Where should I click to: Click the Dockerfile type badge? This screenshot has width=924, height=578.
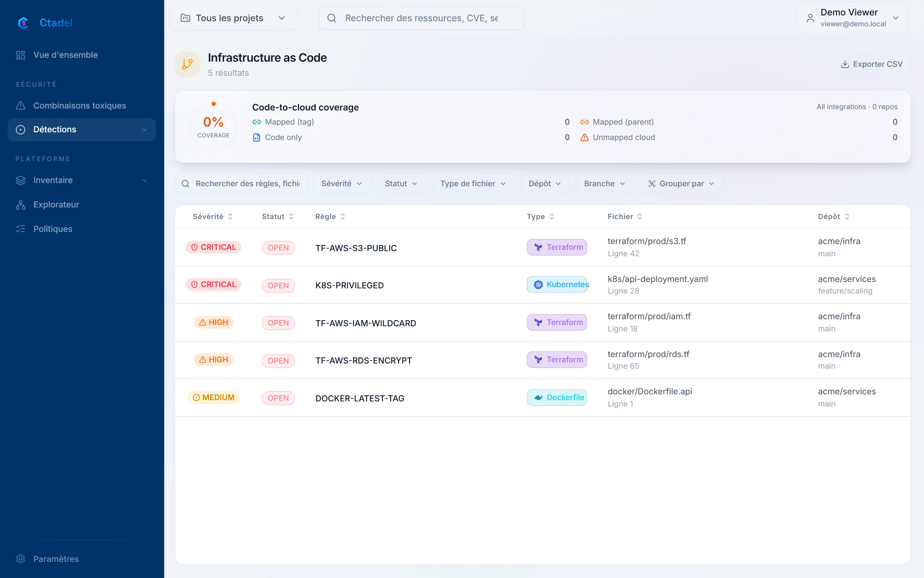point(557,398)
